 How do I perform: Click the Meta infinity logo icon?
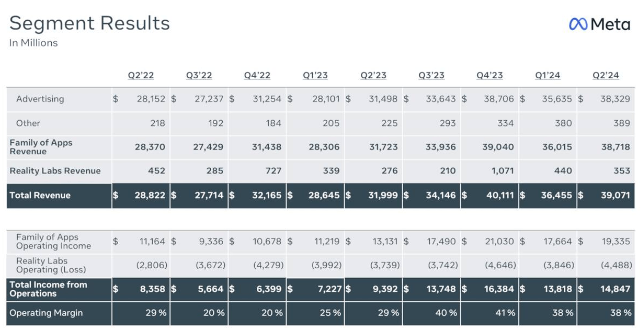tap(578, 24)
